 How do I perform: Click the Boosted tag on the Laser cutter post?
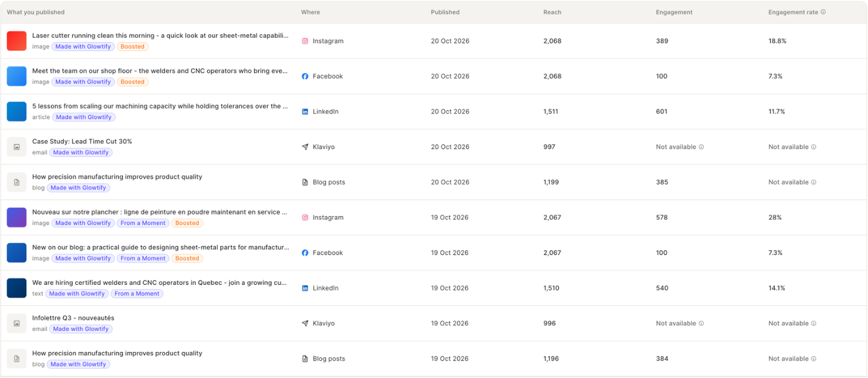(132, 47)
